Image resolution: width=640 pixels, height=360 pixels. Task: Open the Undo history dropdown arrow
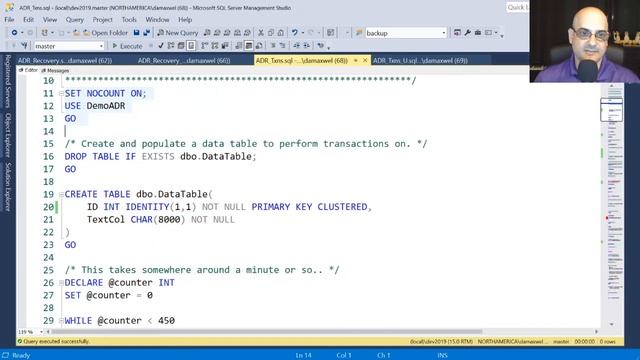pyautogui.click(x=303, y=33)
